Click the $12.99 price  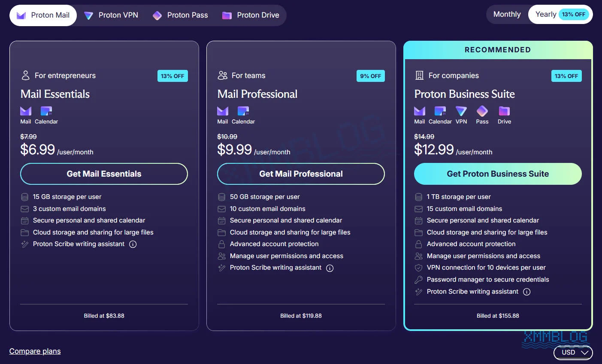tap(434, 150)
